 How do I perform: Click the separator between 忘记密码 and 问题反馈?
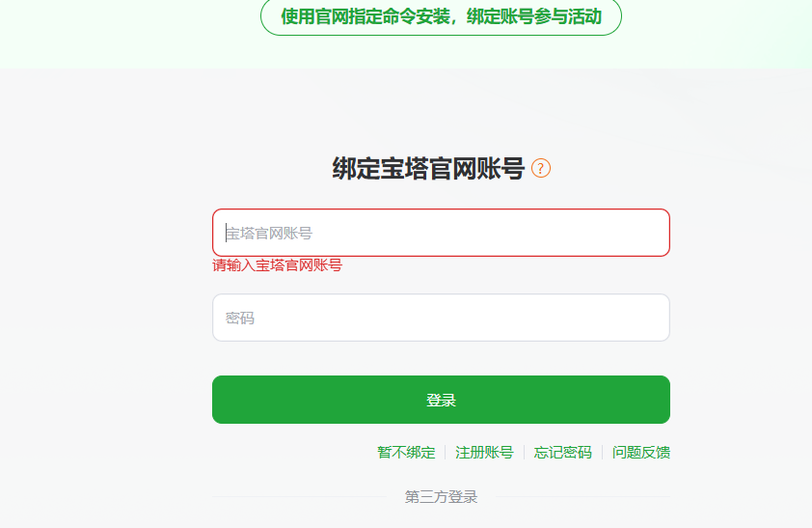[x=603, y=453]
